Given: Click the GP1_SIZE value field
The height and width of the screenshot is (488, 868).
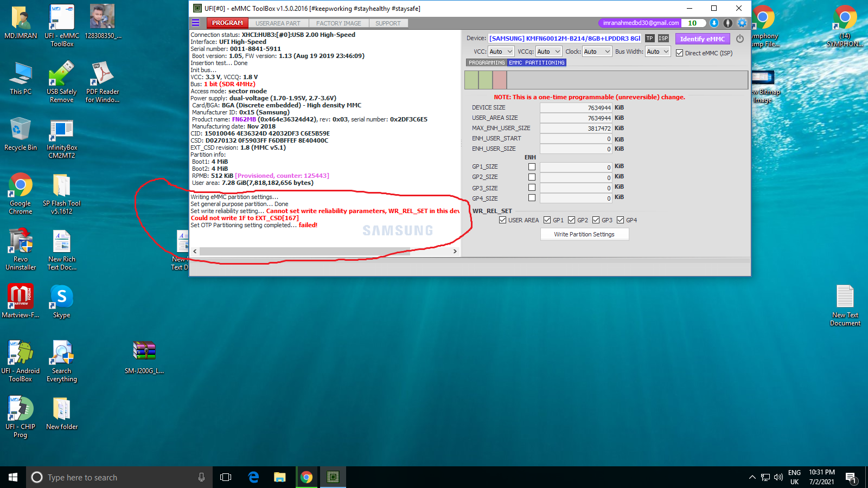Looking at the screenshot, I should (x=576, y=167).
